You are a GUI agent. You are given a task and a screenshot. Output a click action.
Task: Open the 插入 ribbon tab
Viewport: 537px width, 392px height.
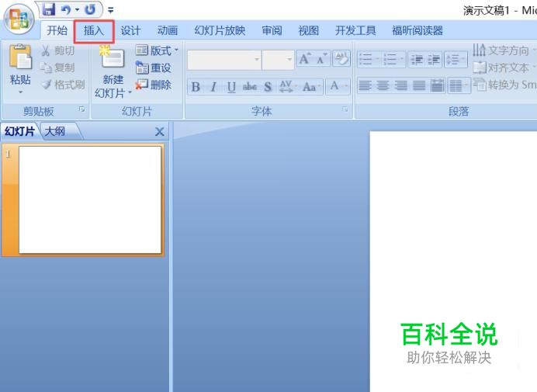click(x=94, y=31)
